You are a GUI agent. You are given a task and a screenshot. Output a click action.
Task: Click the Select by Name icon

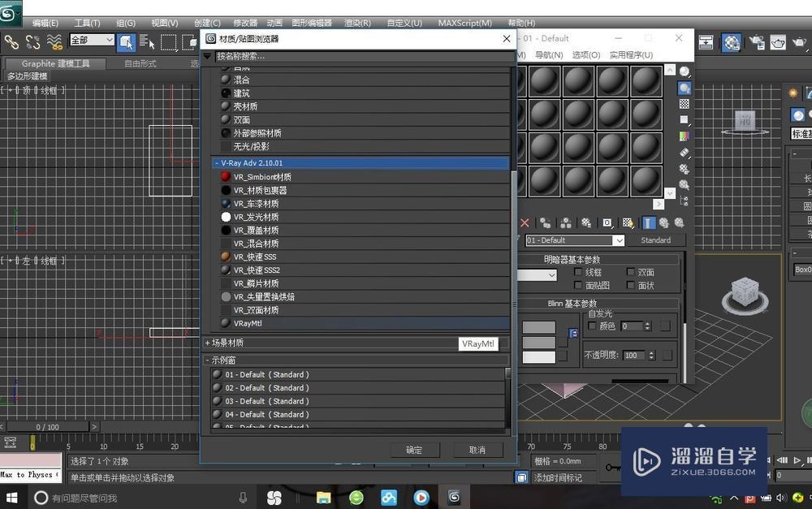pos(147,42)
